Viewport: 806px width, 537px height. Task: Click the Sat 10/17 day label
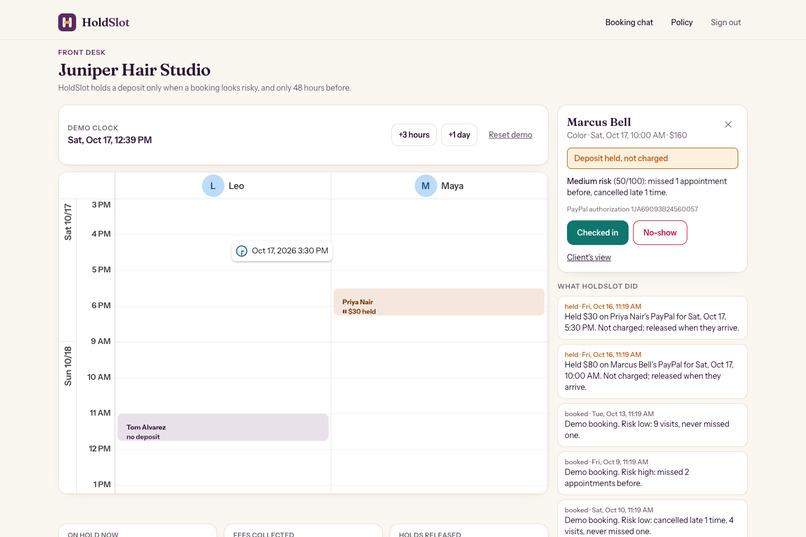pos(68,222)
